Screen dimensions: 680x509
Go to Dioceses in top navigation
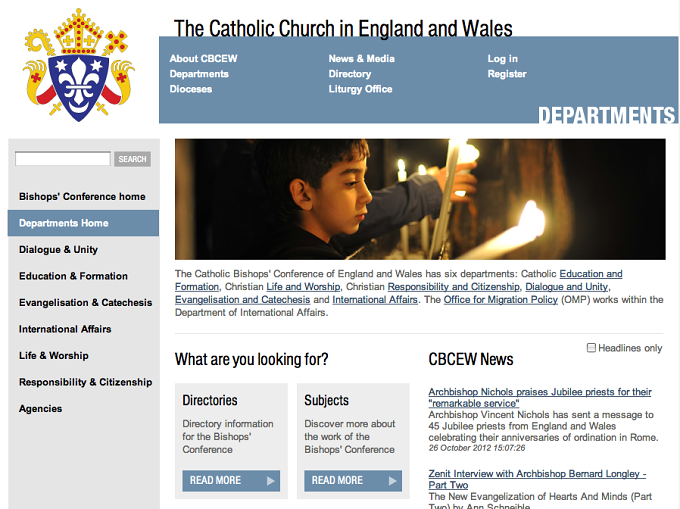tap(191, 89)
